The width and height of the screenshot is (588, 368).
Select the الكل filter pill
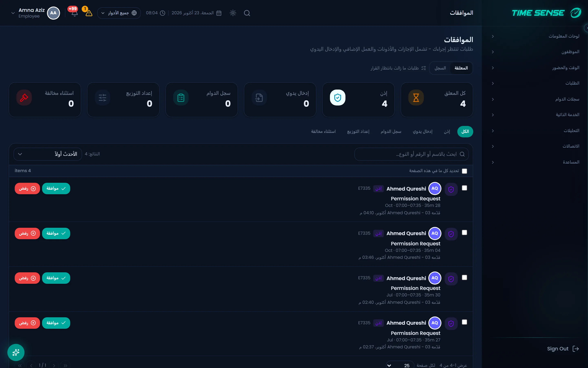[x=465, y=132]
